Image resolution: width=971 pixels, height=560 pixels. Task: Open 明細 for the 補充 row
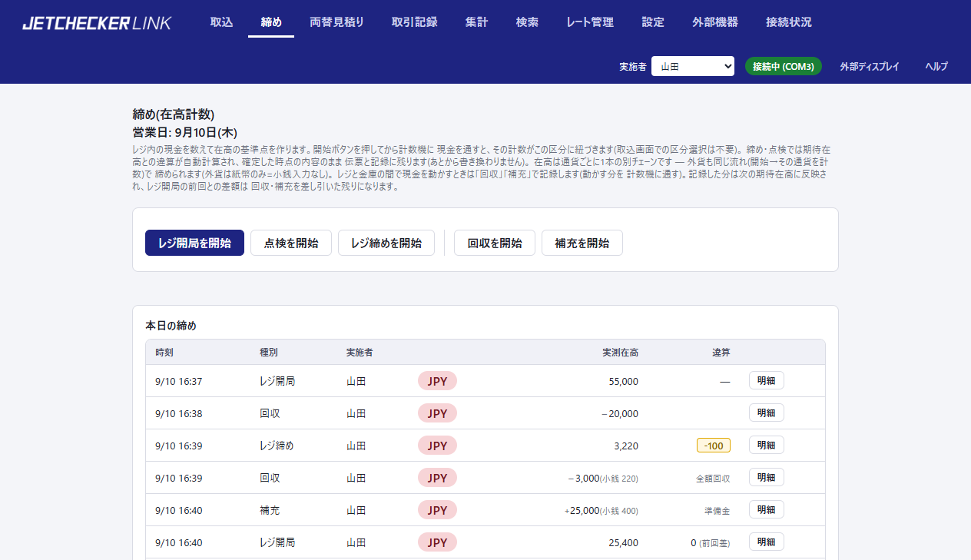point(767,510)
